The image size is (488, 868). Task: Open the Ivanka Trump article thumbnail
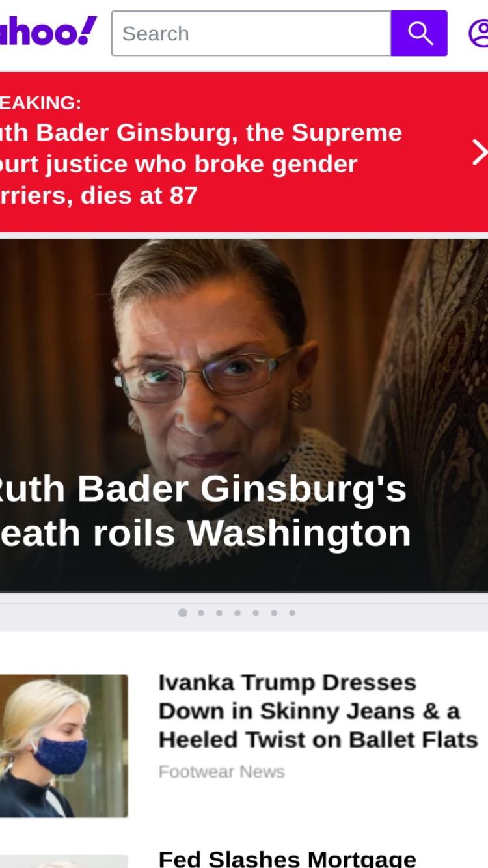point(64,746)
